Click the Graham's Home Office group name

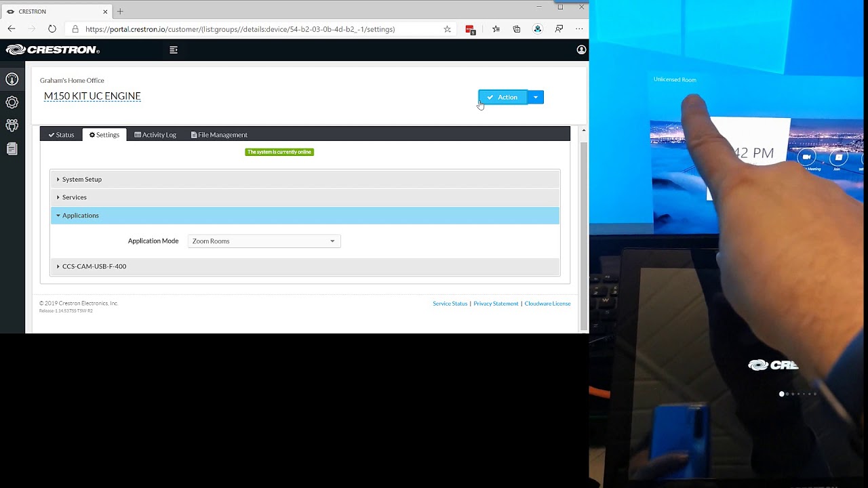coord(72,81)
